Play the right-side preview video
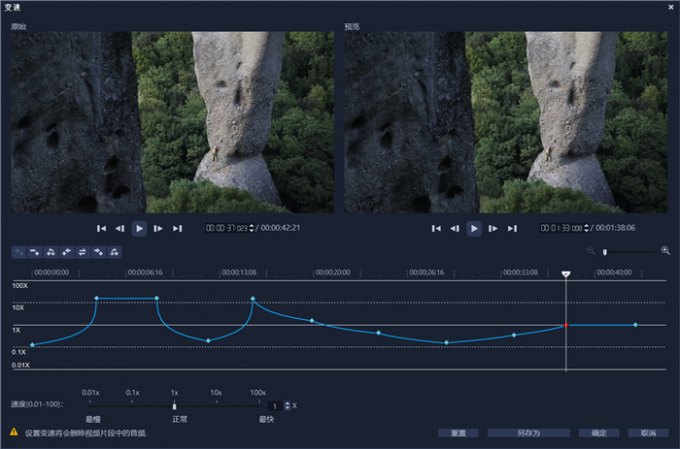This screenshot has width=680, height=449. coord(474,228)
